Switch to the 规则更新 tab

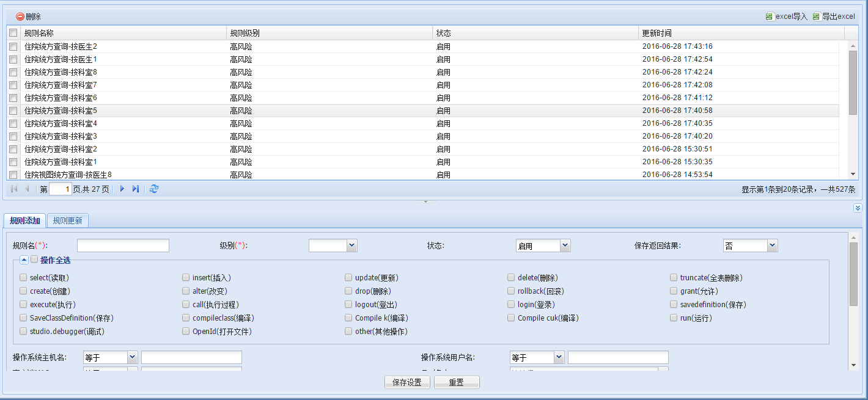point(68,220)
